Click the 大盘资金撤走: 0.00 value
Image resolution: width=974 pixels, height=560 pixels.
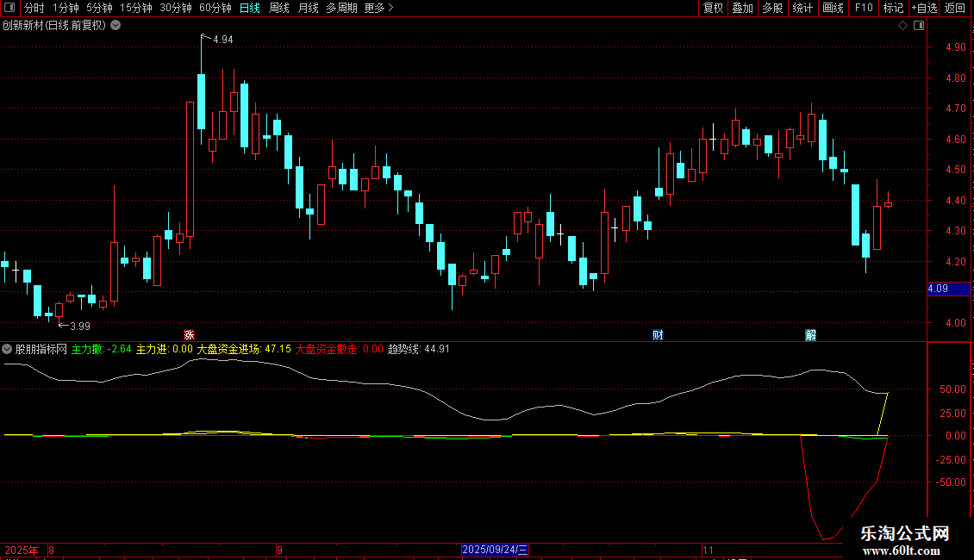[x=339, y=349]
